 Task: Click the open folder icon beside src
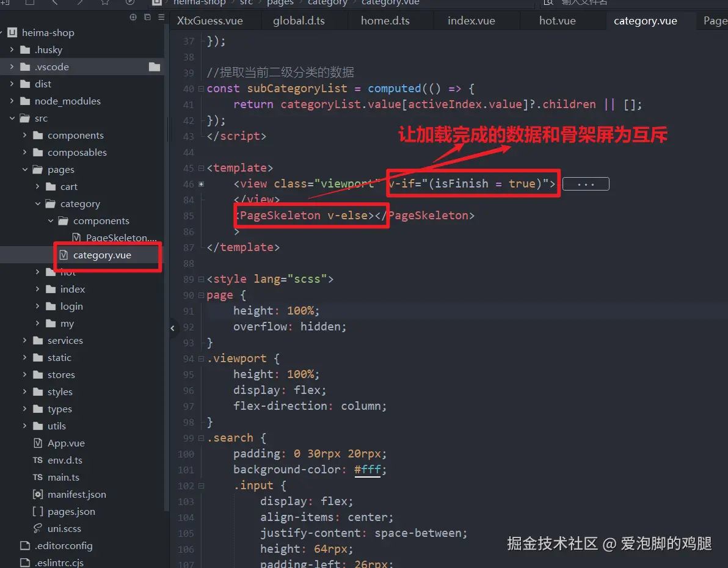tap(25, 118)
